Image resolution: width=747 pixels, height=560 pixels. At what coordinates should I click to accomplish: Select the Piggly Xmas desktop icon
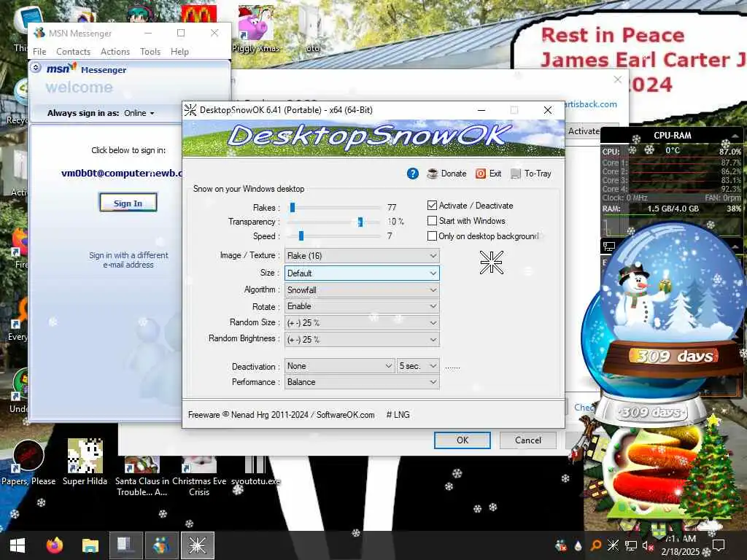(255, 28)
